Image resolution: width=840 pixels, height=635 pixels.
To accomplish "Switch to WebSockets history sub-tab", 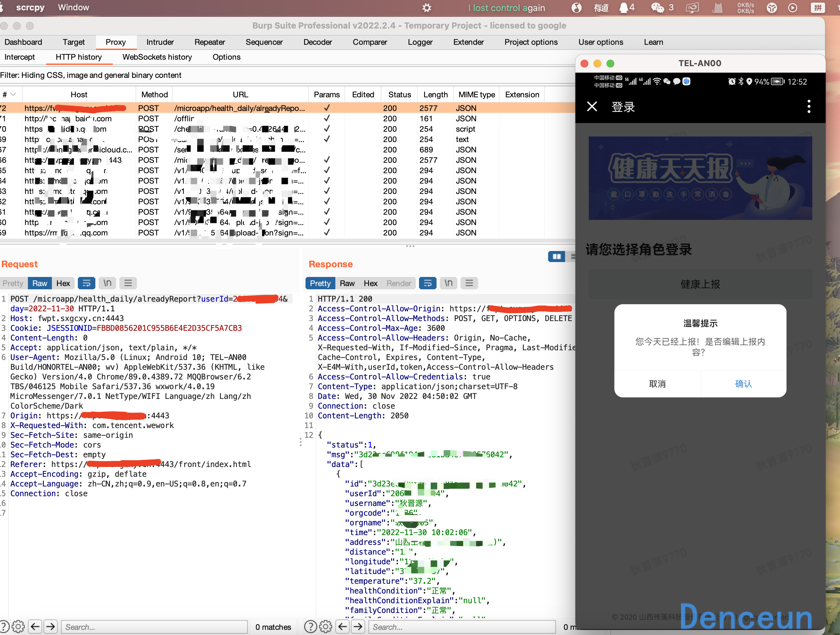I will (157, 57).
